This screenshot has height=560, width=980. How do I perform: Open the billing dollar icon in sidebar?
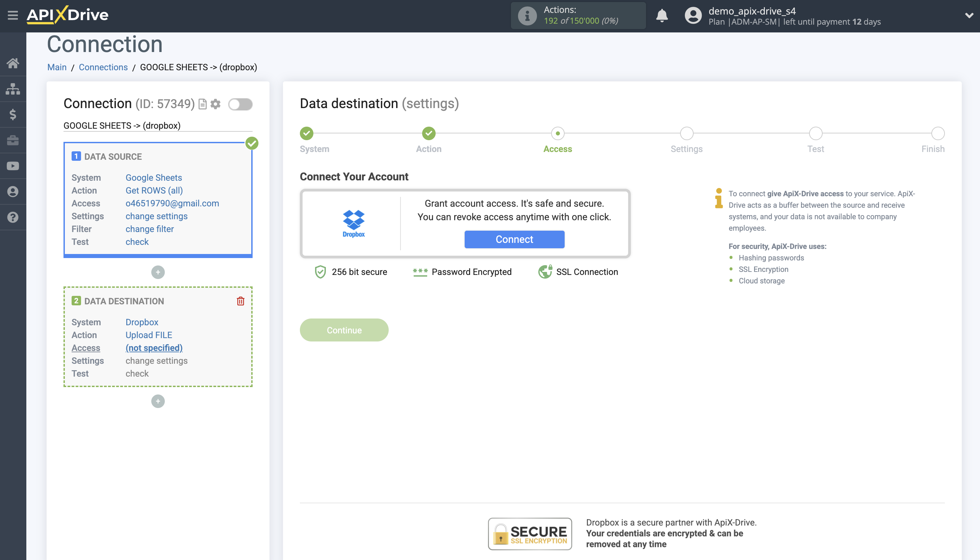(13, 114)
